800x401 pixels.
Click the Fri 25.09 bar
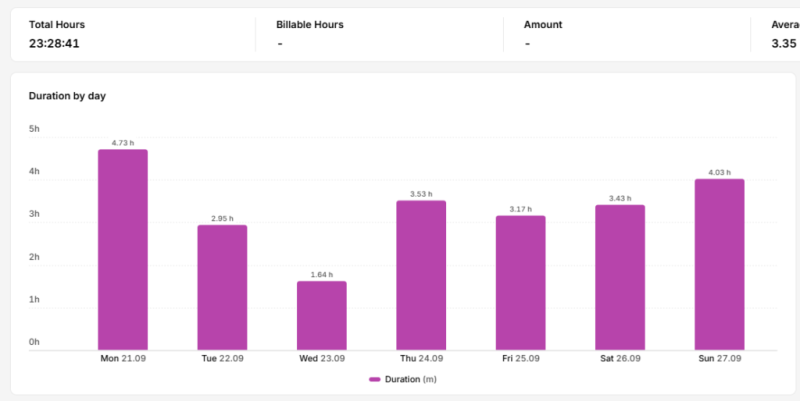[x=520, y=283]
